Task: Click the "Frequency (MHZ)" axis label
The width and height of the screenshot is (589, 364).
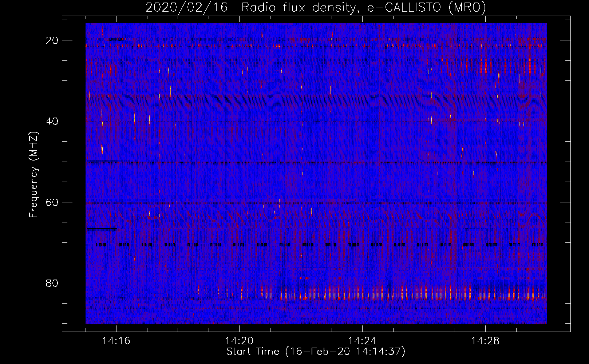Action: click(33, 175)
